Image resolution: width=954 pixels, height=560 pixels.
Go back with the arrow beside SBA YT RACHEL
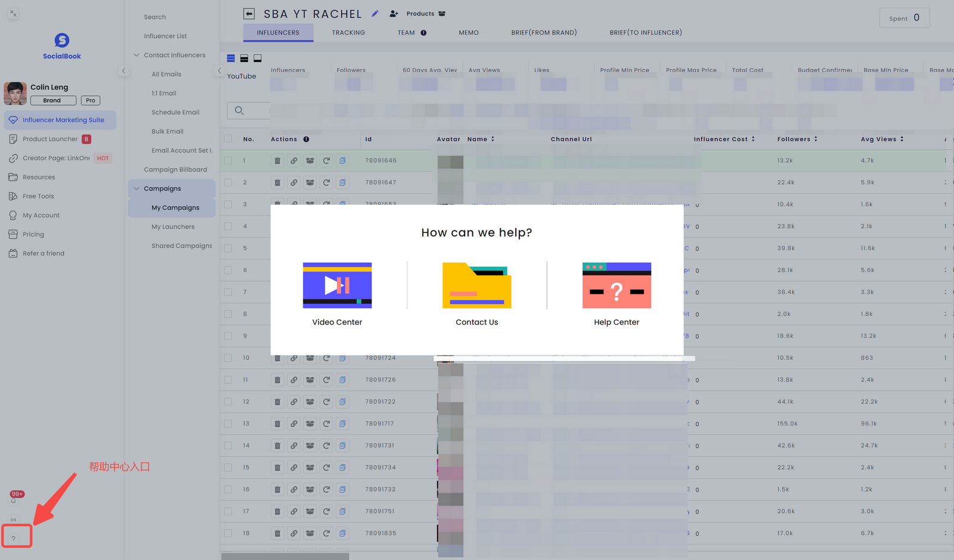pyautogui.click(x=249, y=14)
